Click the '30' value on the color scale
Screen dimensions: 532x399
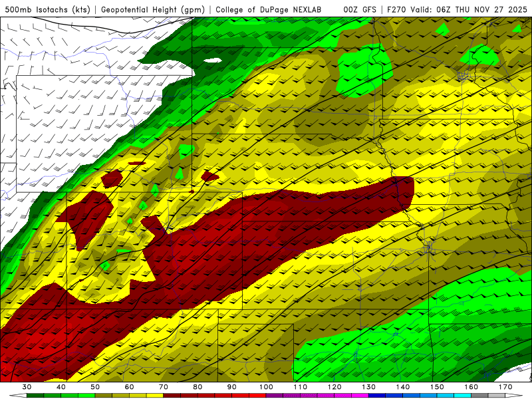point(27,387)
